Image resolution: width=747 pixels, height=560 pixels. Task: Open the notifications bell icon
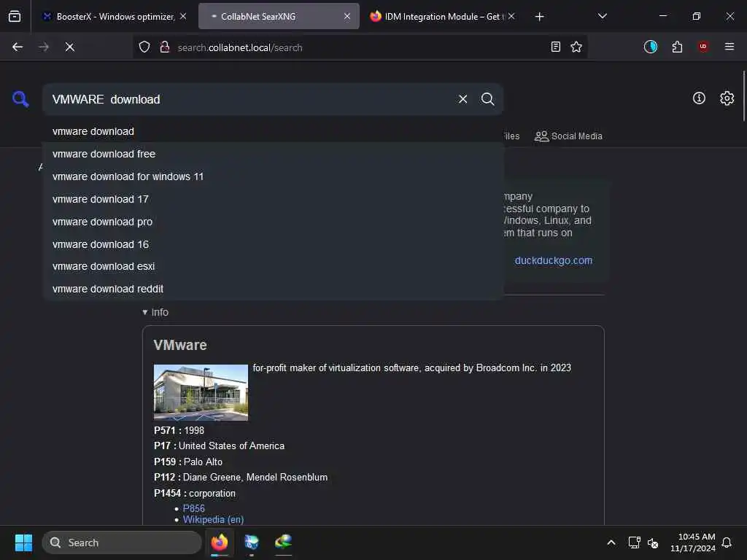[x=727, y=542]
